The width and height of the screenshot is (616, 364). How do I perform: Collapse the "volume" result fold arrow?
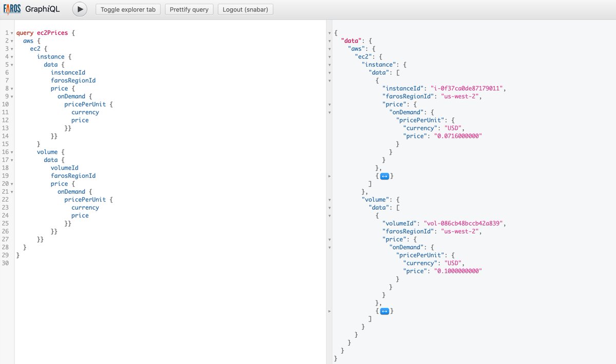click(330, 200)
